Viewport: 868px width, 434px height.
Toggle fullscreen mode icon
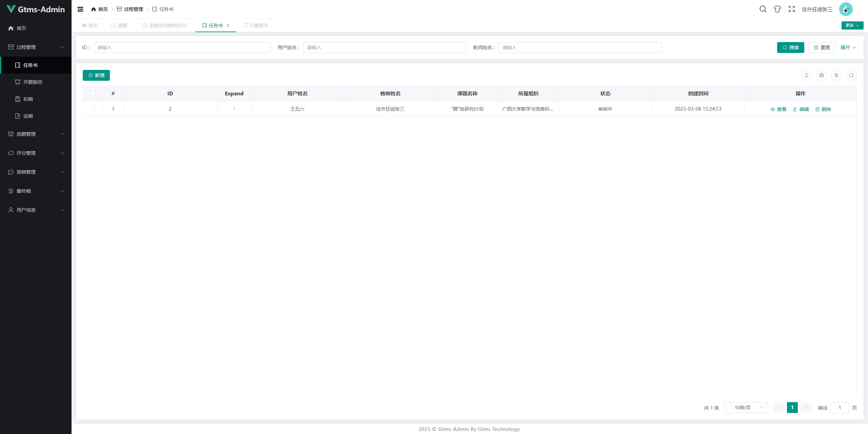(792, 9)
